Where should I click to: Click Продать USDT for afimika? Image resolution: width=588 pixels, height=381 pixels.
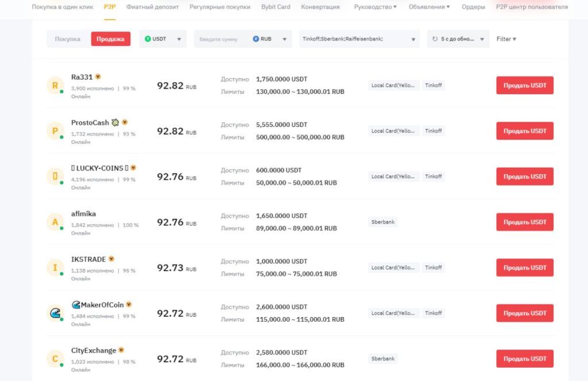[525, 222]
